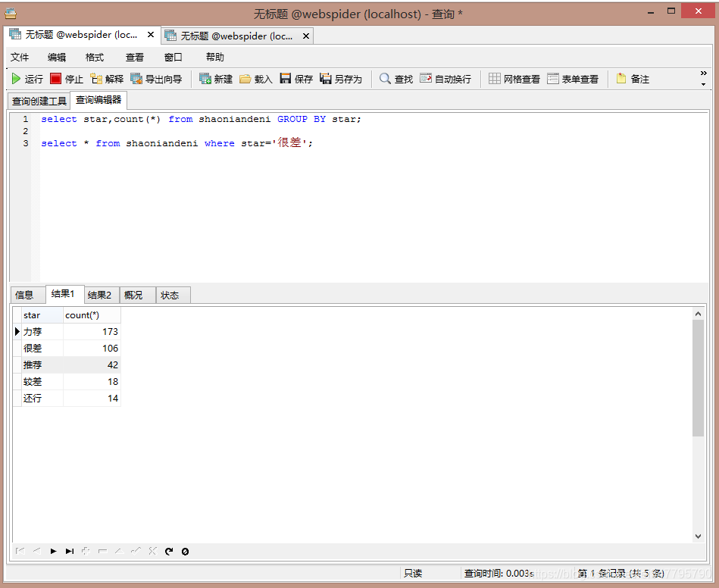Go to previous record navigation button
This screenshot has width=719, height=588.
[x=36, y=551]
